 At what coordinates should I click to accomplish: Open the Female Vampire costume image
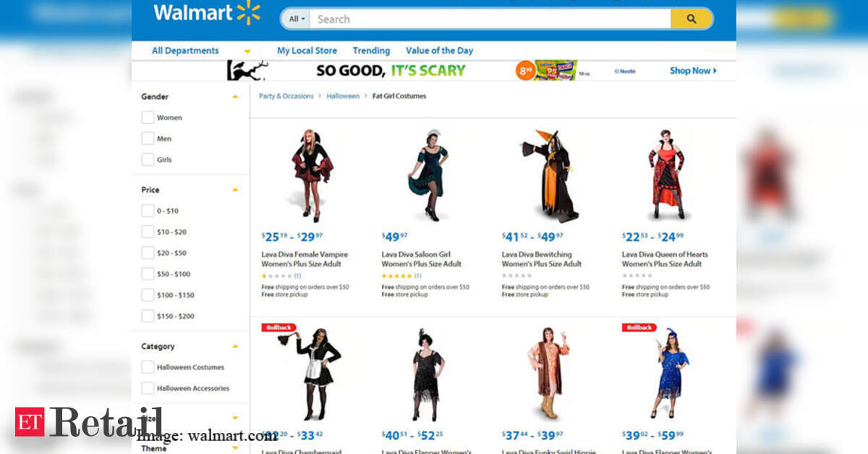pyautogui.click(x=312, y=175)
